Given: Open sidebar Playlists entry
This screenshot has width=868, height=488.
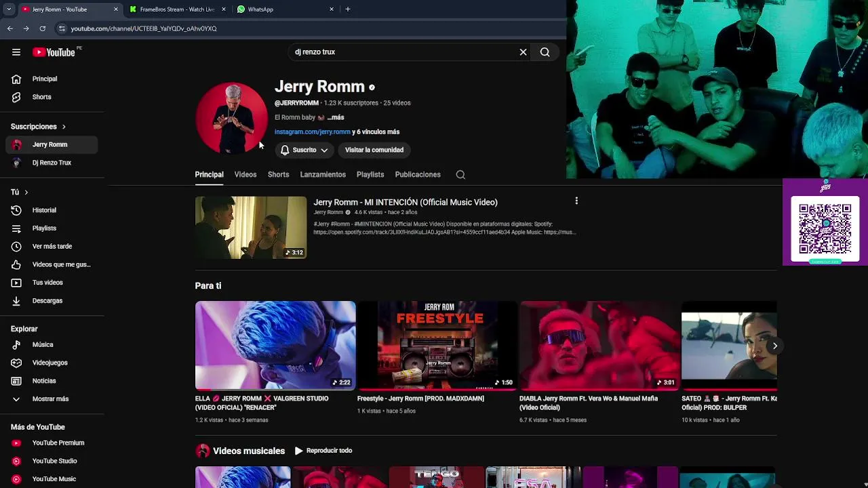Looking at the screenshot, I should coord(52,228).
